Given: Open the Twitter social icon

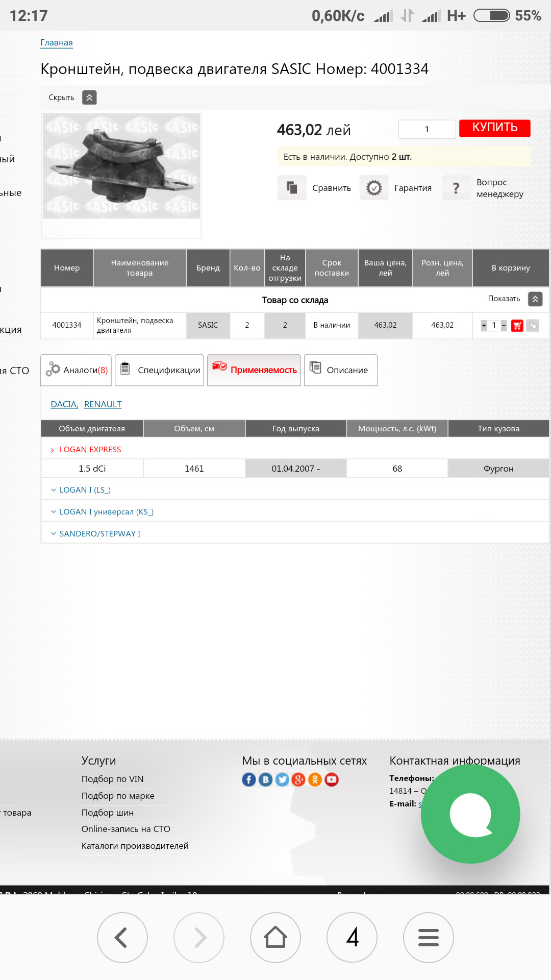Looking at the screenshot, I should [282, 779].
